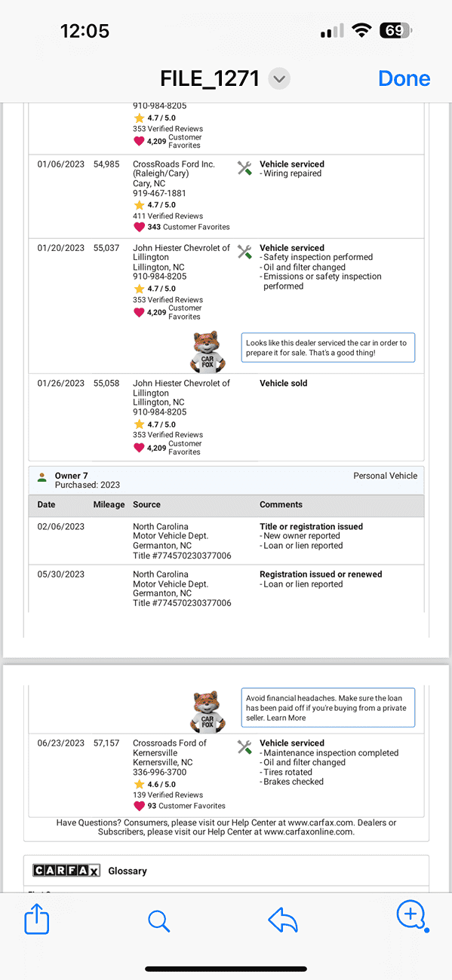
Task: Tap wrench icon beside Wiring repaired entry
Action: (x=244, y=168)
